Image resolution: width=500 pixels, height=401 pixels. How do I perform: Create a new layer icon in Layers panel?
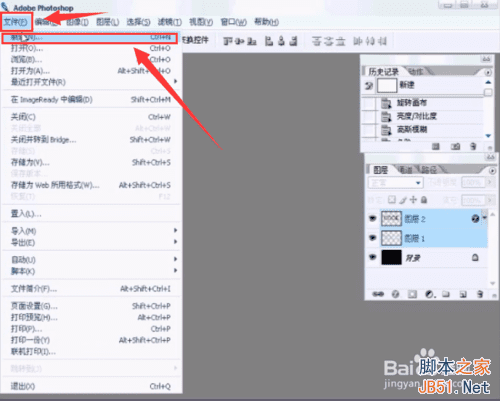(463, 294)
